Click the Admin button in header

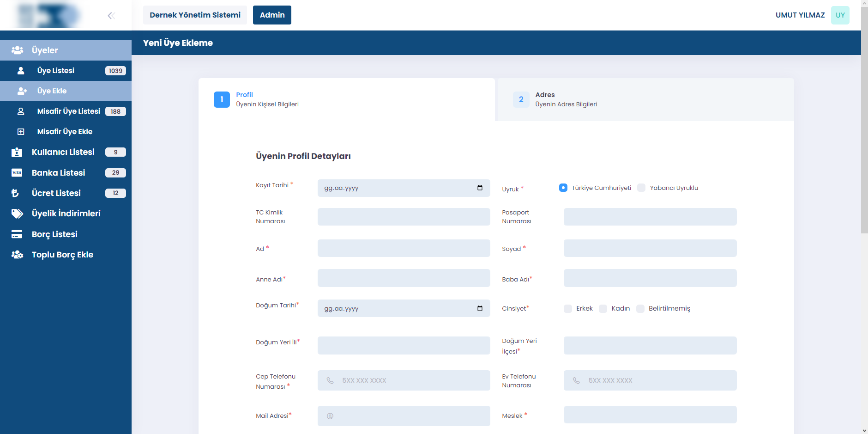[x=272, y=15]
